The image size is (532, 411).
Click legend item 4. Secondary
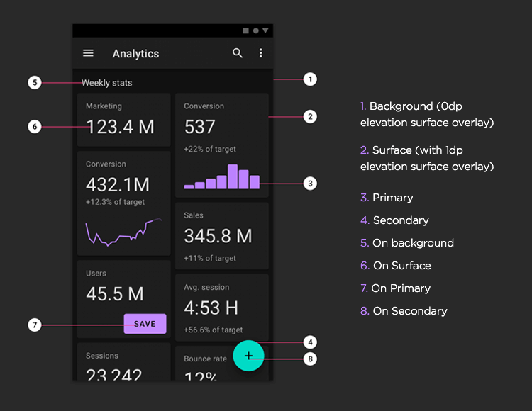(394, 220)
